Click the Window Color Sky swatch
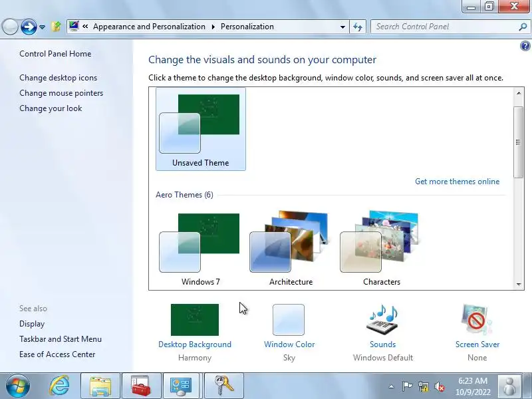This screenshot has width=532, height=399. (x=289, y=320)
